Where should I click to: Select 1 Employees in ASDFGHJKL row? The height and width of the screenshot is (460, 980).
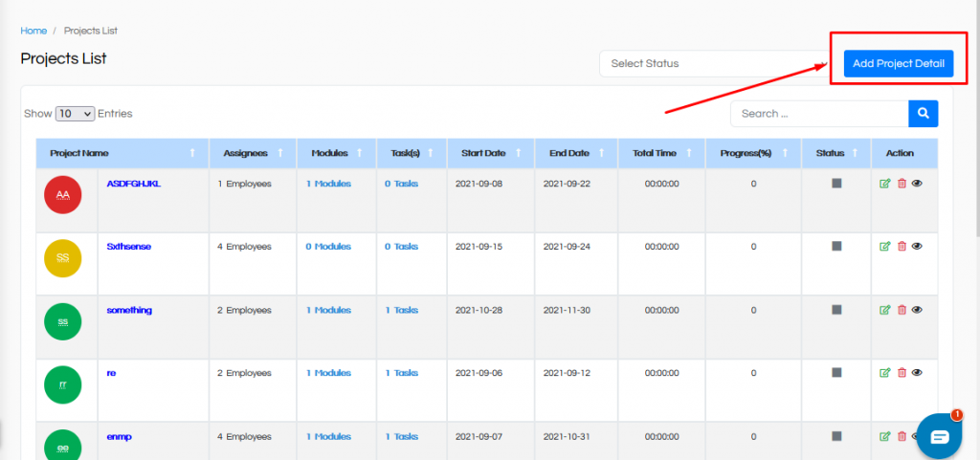[244, 185]
